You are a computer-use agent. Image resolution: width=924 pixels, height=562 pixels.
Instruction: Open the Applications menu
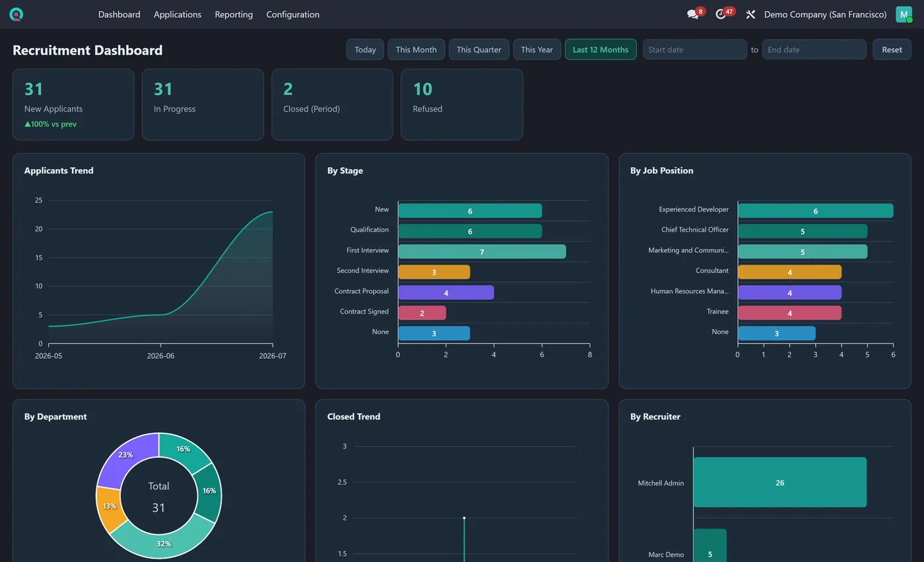pyautogui.click(x=178, y=14)
